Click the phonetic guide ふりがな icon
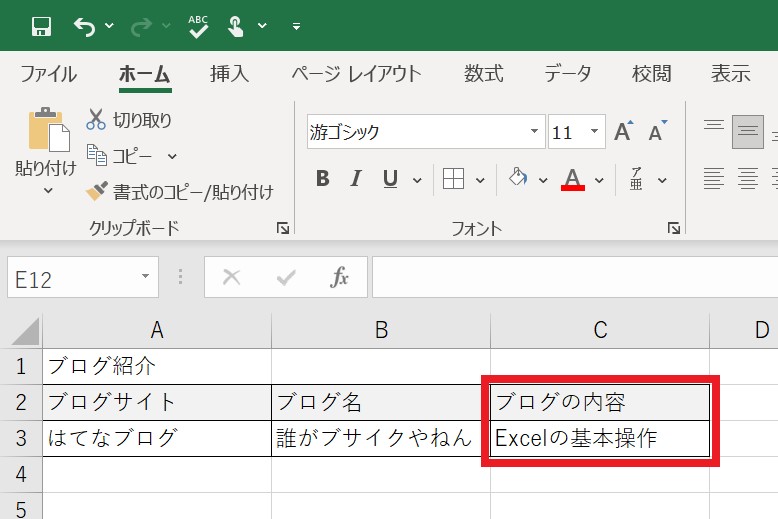778x519 pixels. [636, 179]
